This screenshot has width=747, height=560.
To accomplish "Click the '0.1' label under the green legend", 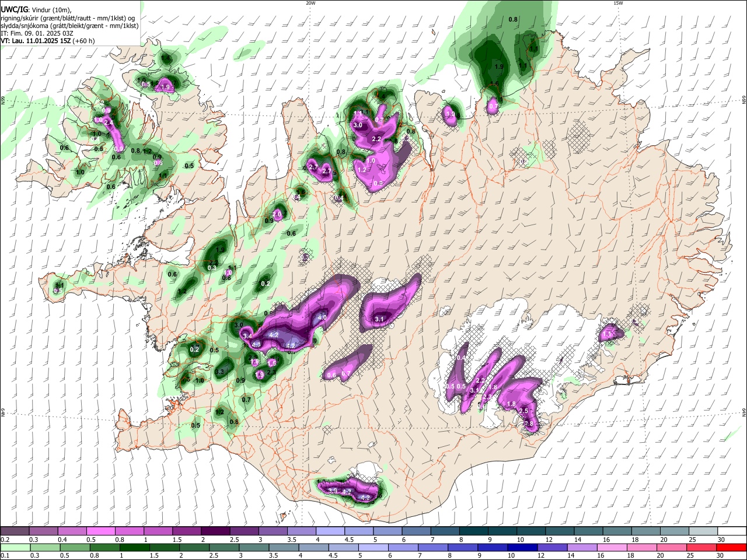I will point(4,556).
